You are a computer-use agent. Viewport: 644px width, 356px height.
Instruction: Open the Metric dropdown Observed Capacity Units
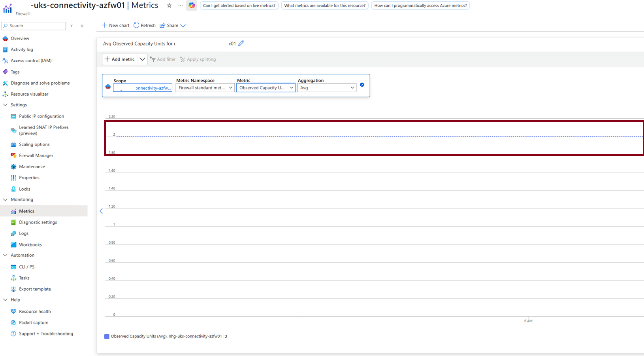click(x=266, y=88)
